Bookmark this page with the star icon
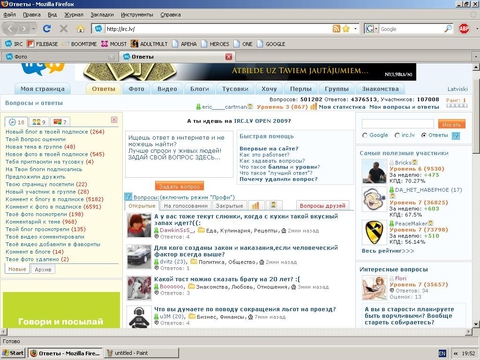 (346, 29)
